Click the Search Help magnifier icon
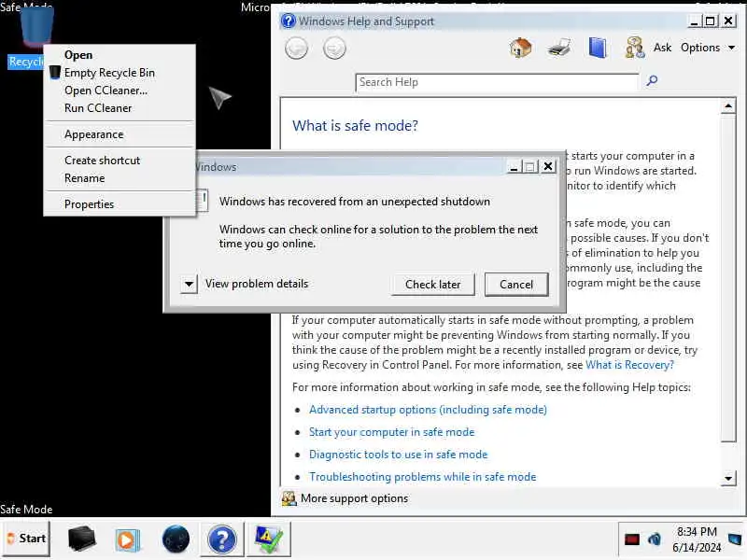The image size is (747, 560). point(652,80)
